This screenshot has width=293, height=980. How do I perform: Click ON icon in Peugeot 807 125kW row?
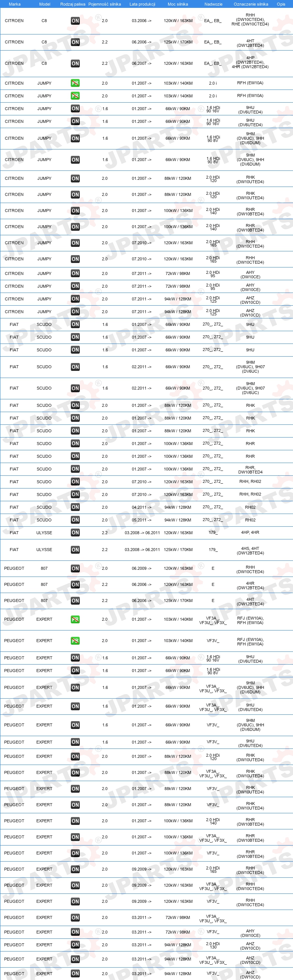click(x=75, y=601)
